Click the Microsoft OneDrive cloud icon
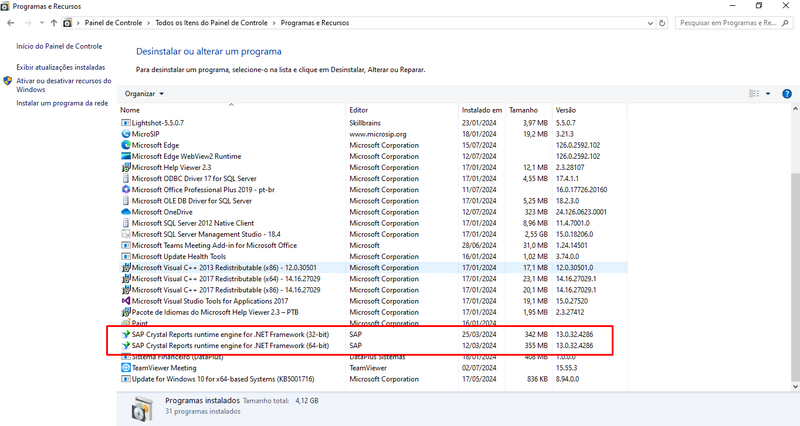The height and width of the screenshot is (426, 800). coord(126,212)
